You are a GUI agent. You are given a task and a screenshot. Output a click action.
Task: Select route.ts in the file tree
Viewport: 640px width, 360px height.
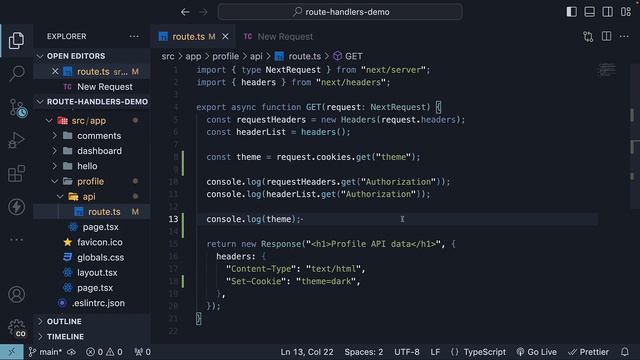[104, 212]
